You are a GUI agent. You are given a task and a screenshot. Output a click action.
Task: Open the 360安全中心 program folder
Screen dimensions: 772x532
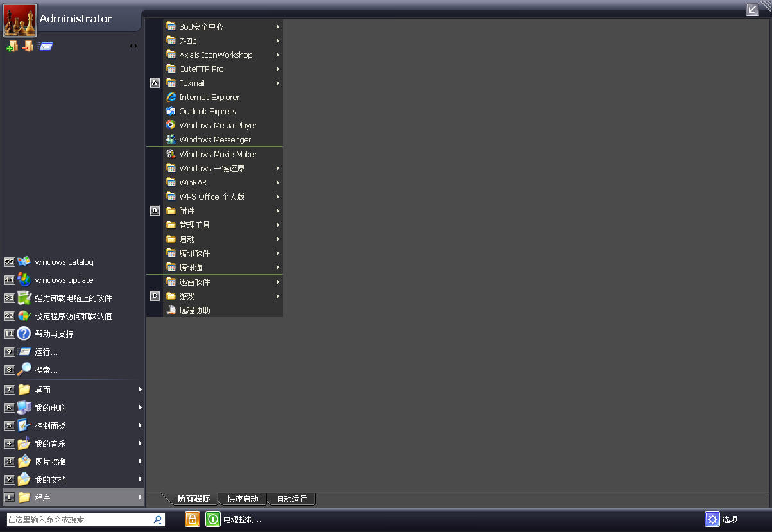(223, 26)
